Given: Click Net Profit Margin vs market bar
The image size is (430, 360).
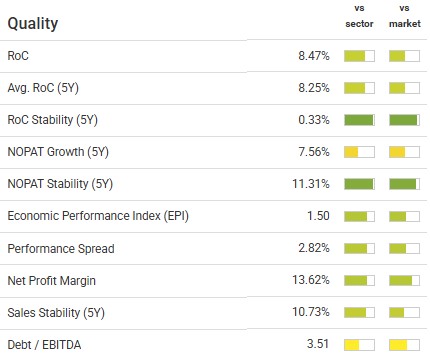Looking at the screenshot, I should 404,281.
